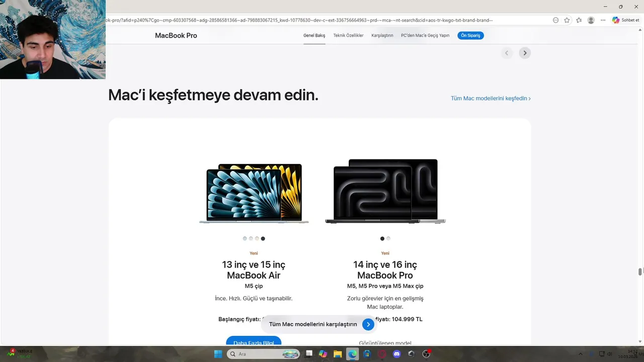Viewport: 644px width, 362px height.
Task: Open the taskbar widgets stock ticker
Action: coord(20,353)
